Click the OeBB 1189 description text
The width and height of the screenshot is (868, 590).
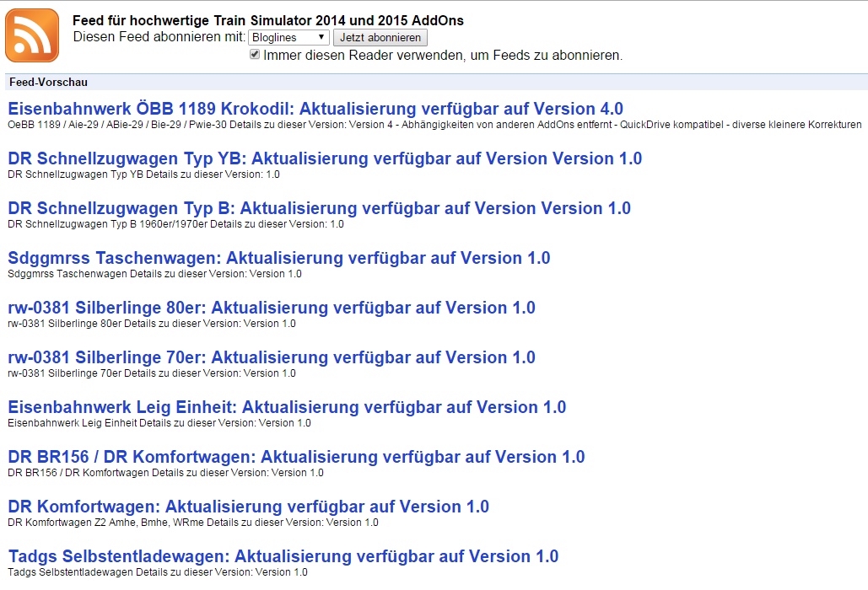pos(434,125)
